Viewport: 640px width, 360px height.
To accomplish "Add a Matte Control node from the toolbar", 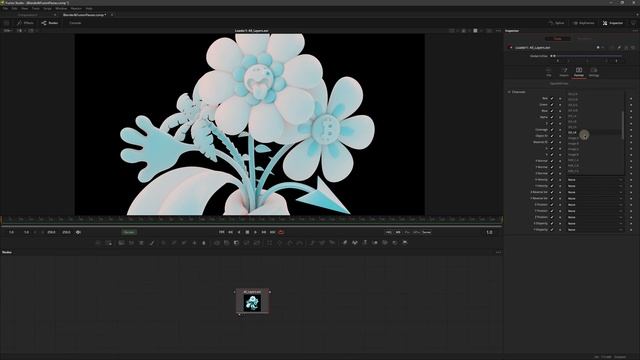I will click(x=236, y=243).
